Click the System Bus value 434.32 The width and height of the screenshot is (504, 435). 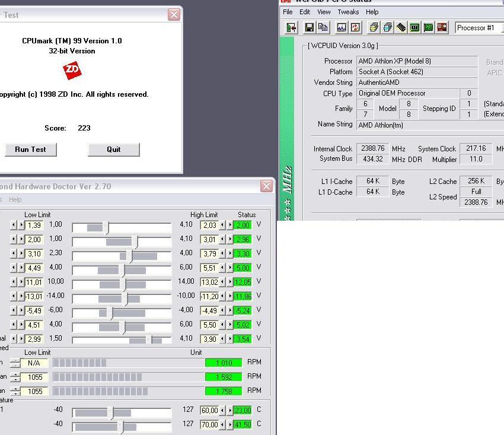point(372,159)
